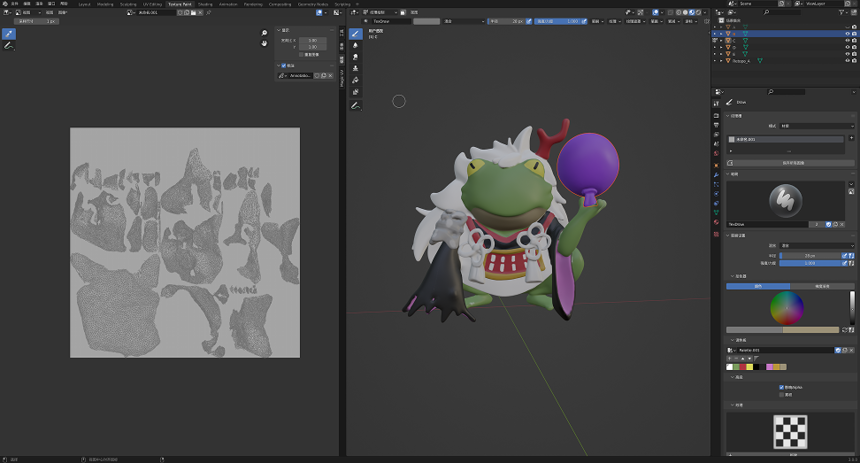Viewport: 860px width, 463px height.
Task: Select the Mask tool in viewport toolbar
Action: point(355,92)
